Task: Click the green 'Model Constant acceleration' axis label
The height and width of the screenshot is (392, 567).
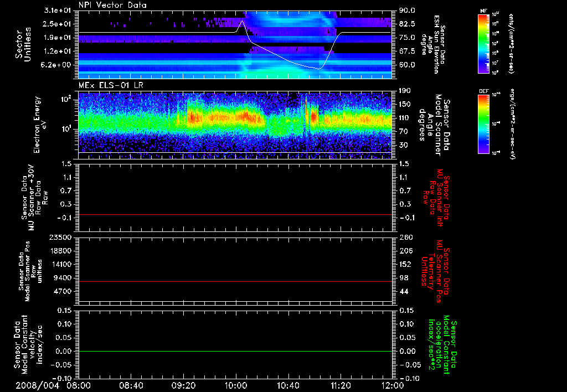Action: click(442, 344)
